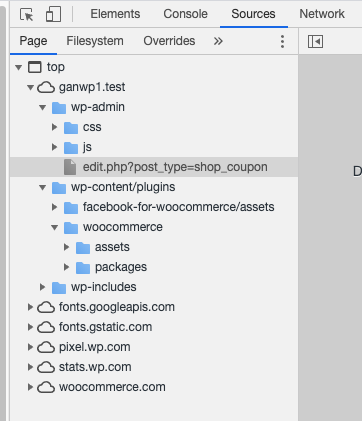Click the pixel.wp.com cloud icon
The height and width of the screenshot is (421, 362).
[46, 347]
